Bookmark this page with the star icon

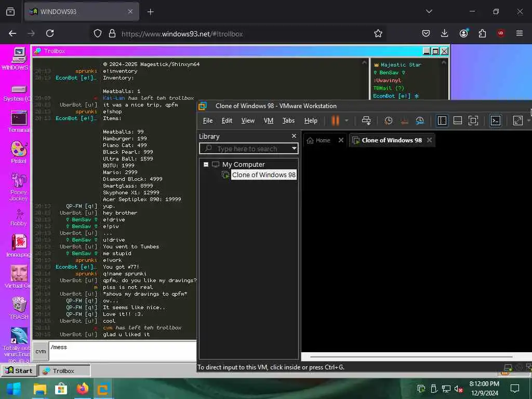[x=378, y=33]
